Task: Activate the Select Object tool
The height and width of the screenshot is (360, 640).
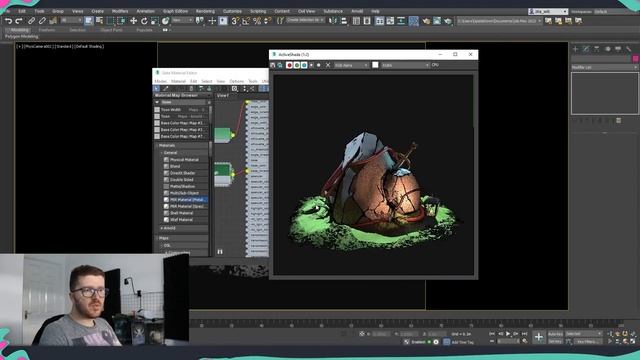Action: [89, 20]
